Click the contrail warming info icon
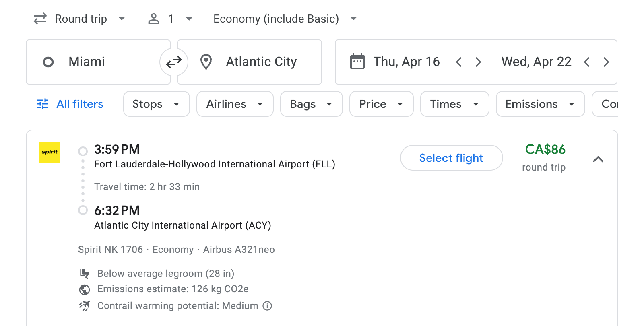Image resolution: width=644 pixels, height=326 pixels. (267, 306)
